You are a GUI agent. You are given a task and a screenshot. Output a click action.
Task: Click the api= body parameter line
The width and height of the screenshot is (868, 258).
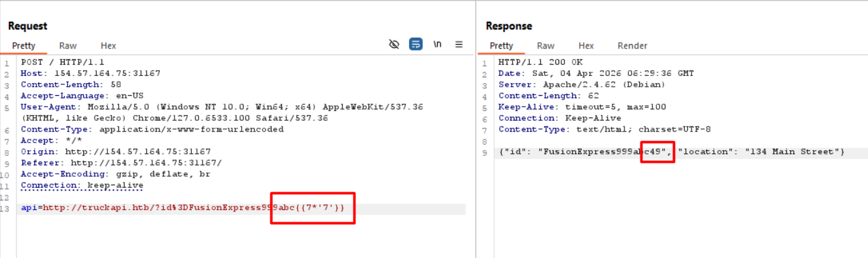183,208
